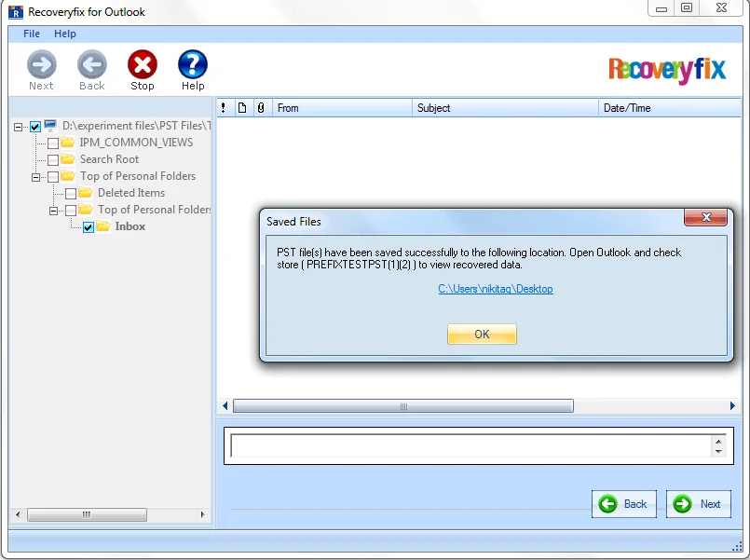Toggle the checkbox of the PST root node
Image resolution: width=750 pixels, height=560 pixels.
coord(35,127)
